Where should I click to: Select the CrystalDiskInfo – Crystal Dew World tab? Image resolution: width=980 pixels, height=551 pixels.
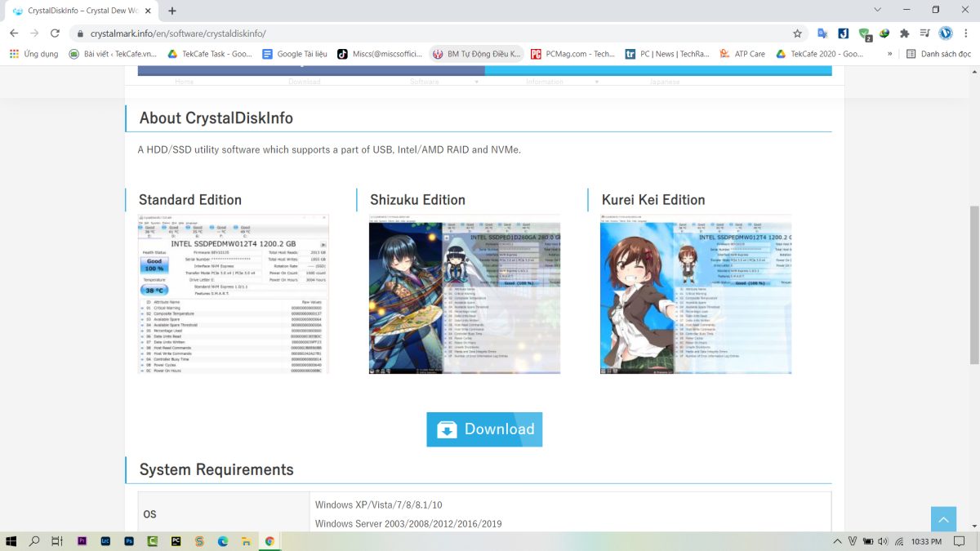(82, 11)
